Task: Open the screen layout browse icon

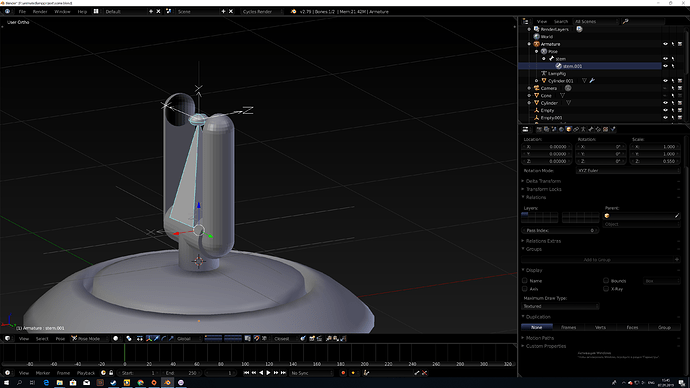Action: tap(96, 11)
